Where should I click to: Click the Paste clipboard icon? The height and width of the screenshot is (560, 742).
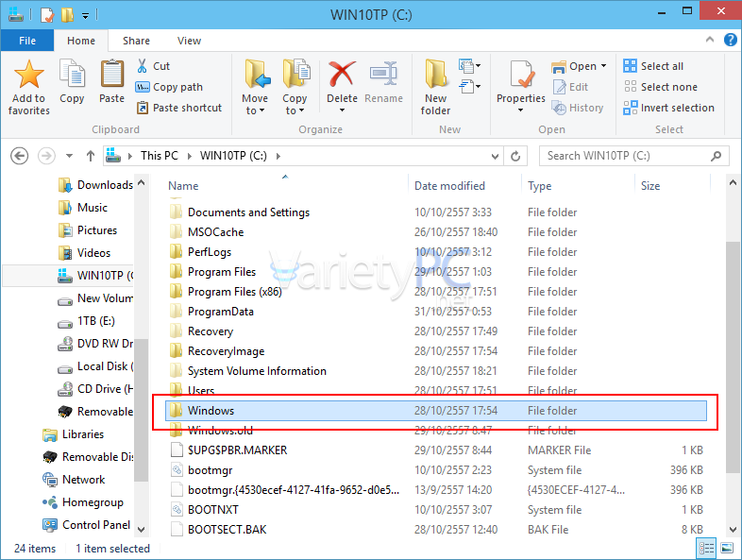tap(112, 74)
